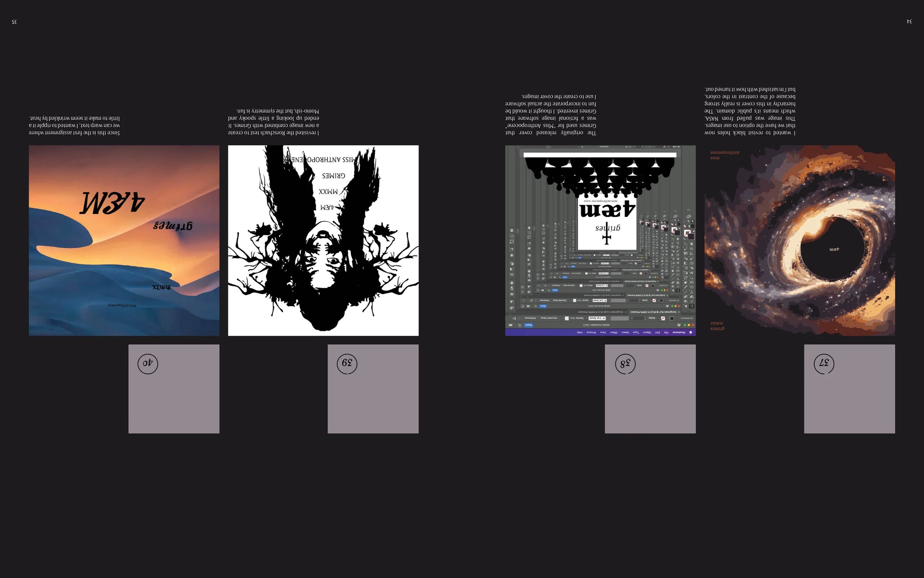Viewport: 924px width, 578px height.
Task: Open the Arrange Documents icon
Action: pyautogui.click(x=510, y=325)
